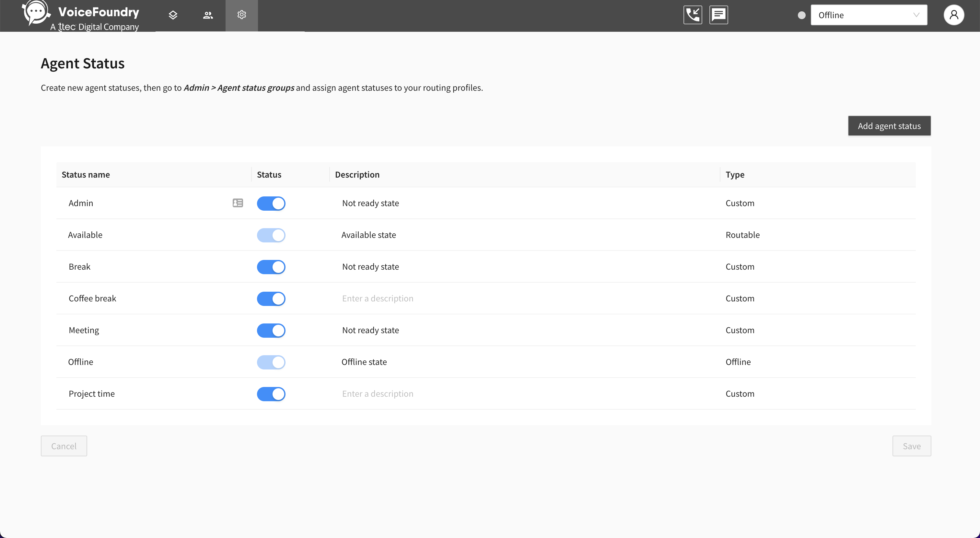
Task: Toggle the Admin status switch
Action: pos(271,203)
